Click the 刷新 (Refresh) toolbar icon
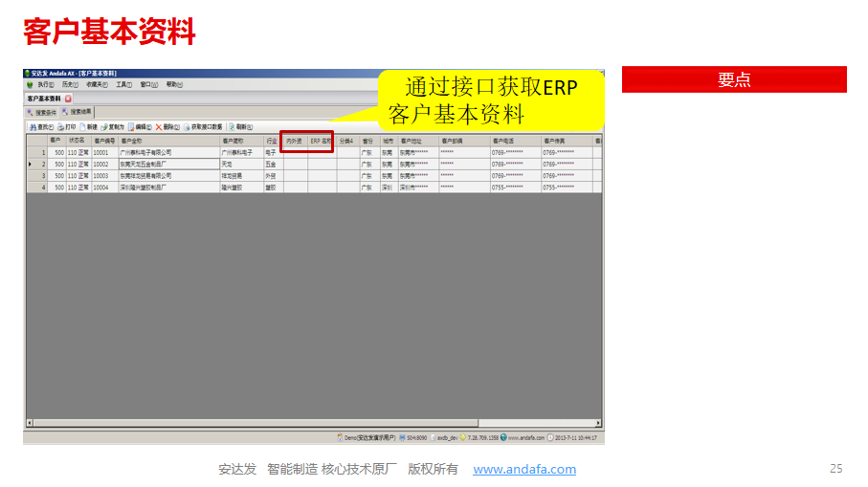The height and width of the screenshot is (487, 868). [232, 126]
